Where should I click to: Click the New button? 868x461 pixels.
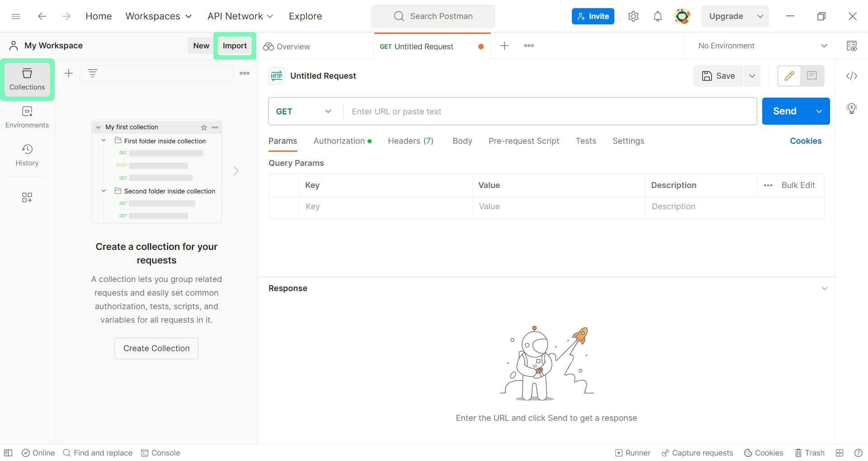pos(201,45)
